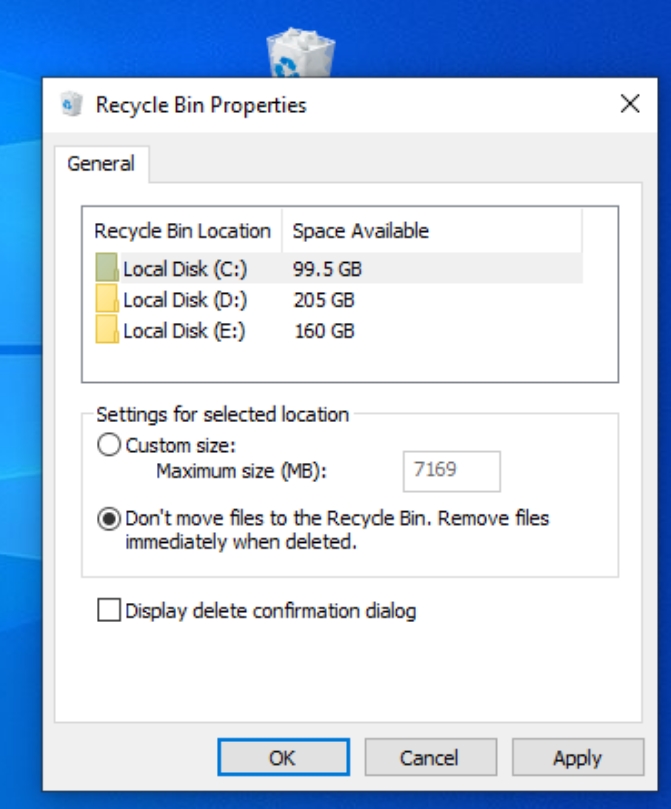The width and height of the screenshot is (671, 809).
Task: Click the Local Disk (C:) drive icon
Action: (107, 267)
